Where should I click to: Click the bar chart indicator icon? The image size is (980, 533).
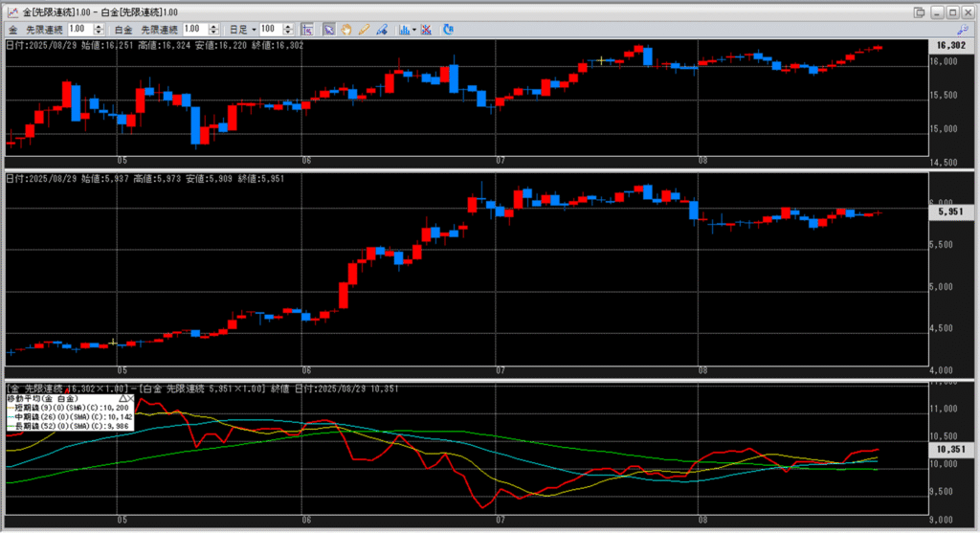403,30
